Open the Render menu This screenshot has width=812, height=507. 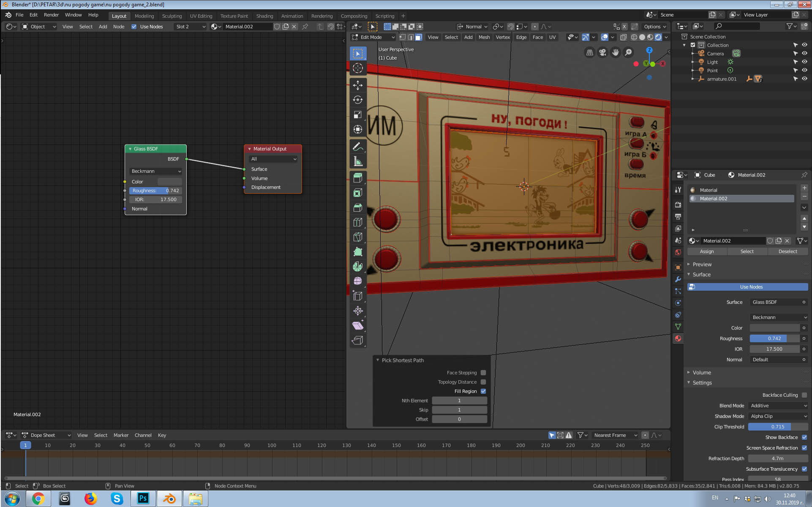51,15
